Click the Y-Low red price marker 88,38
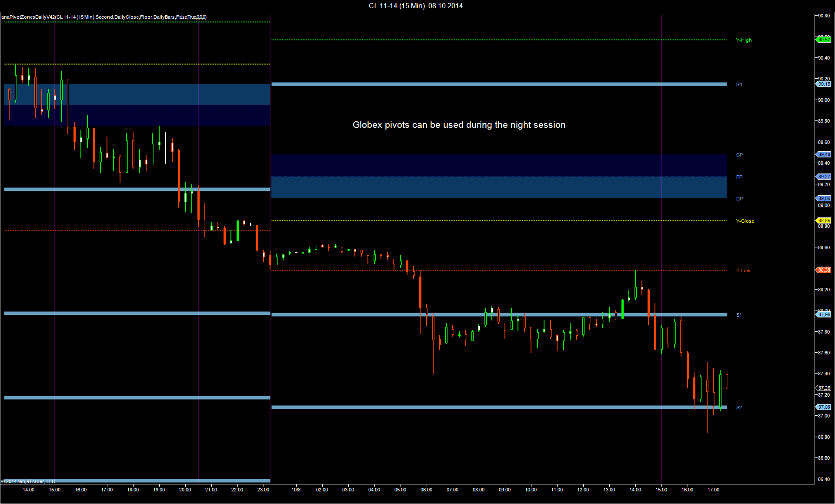The width and height of the screenshot is (835, 504). [x=824, y=270]
